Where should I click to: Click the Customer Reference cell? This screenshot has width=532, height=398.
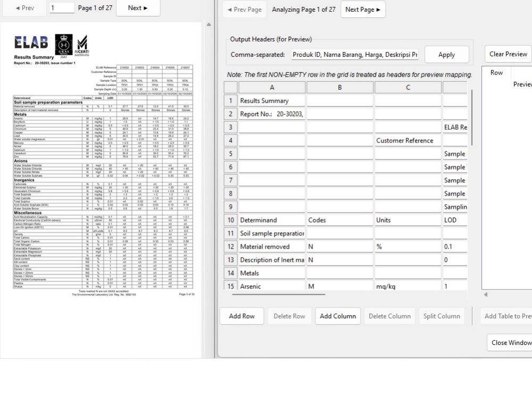(x=408, y=140)
